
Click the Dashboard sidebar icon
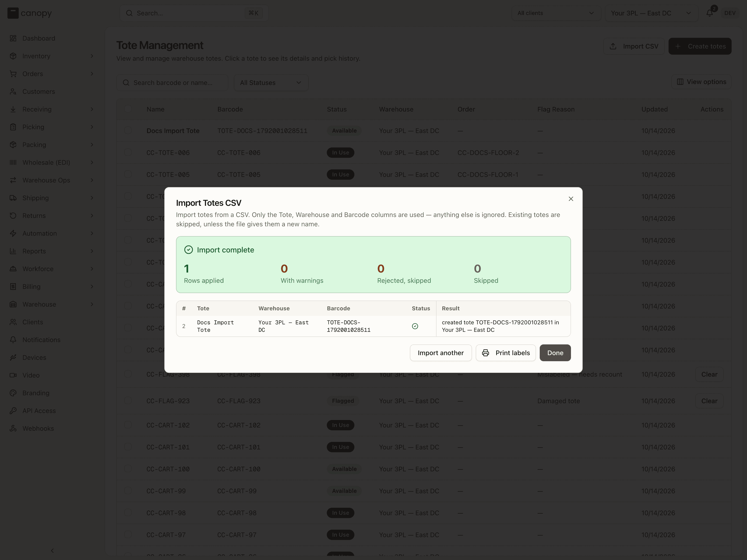(x=13, y=38)
